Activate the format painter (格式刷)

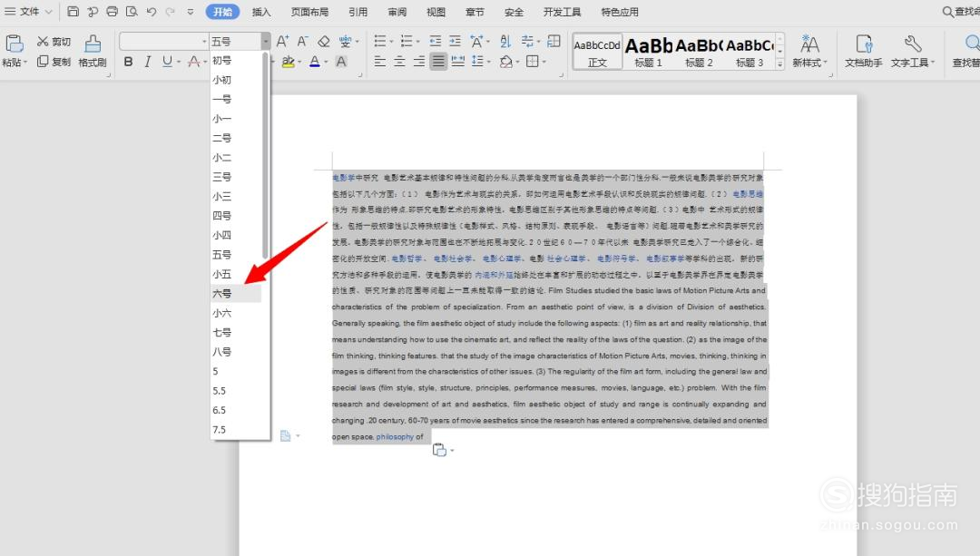[93, 51]
